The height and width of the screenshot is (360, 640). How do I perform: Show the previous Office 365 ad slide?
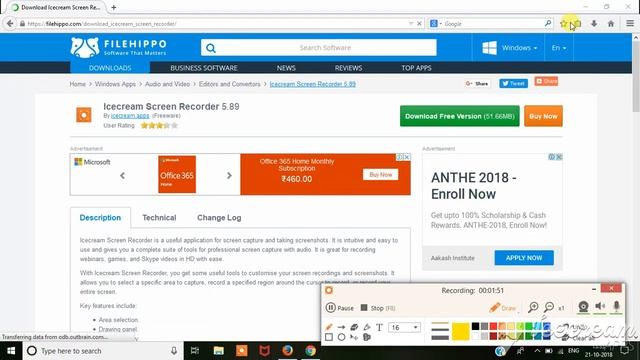point(122,176)
